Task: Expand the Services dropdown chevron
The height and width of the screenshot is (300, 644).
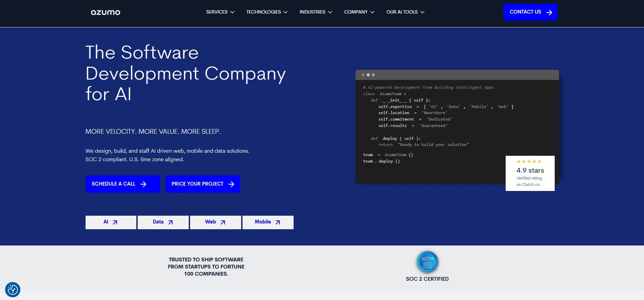Action: coord(232,12)
